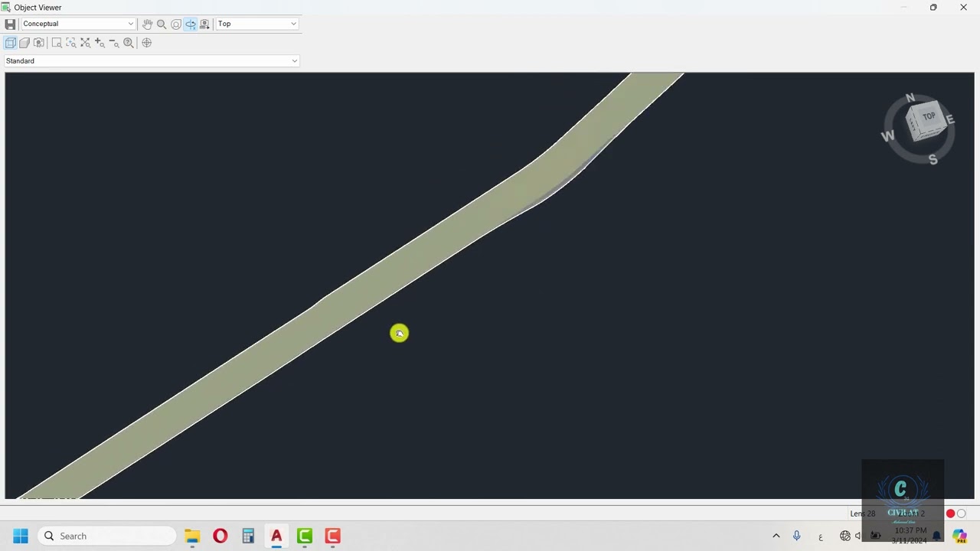Expand the Standard dropdown
The image size is (980, 551).
coord(152,60)
